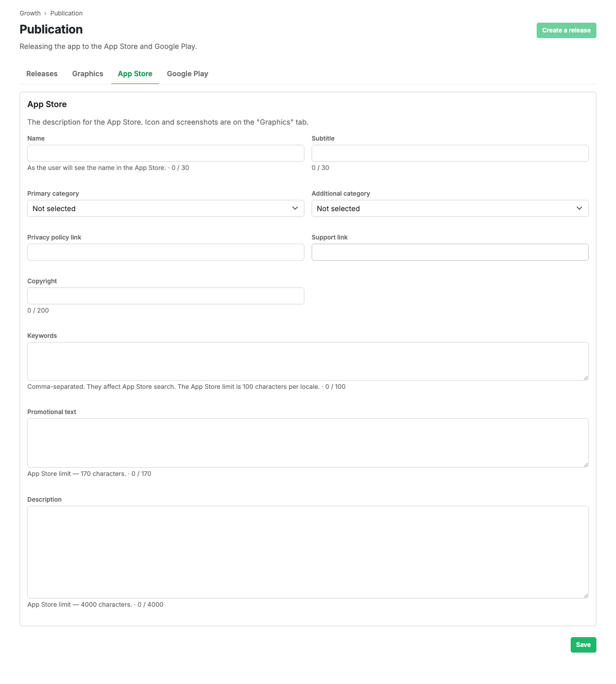This screenshot has width=616, height=684.
Task: Focus the Keywords text area
Action: [x=308, y=361]
